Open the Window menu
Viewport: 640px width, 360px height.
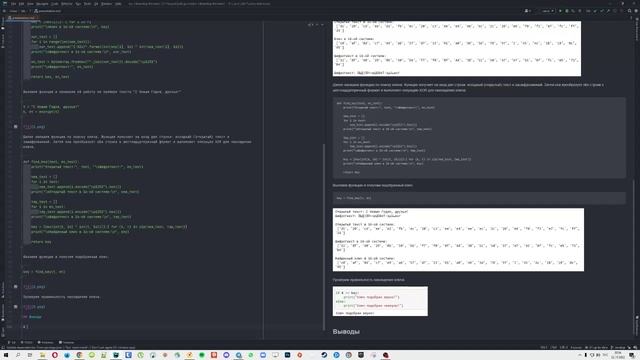click(107, 4)
